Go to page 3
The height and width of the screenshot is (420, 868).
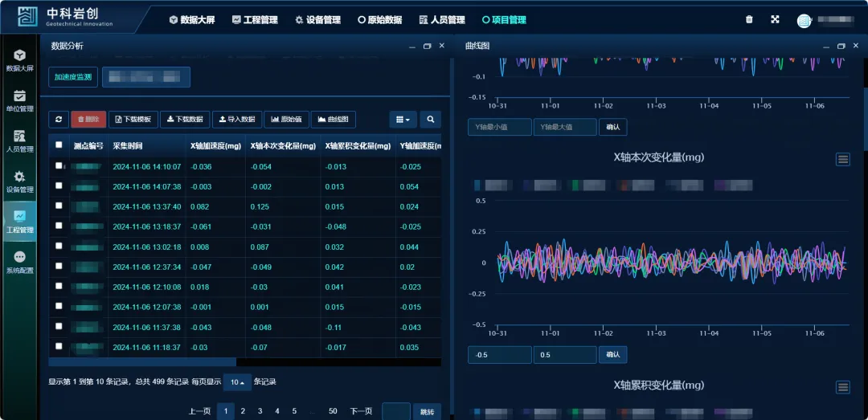[x=260, y=411]
